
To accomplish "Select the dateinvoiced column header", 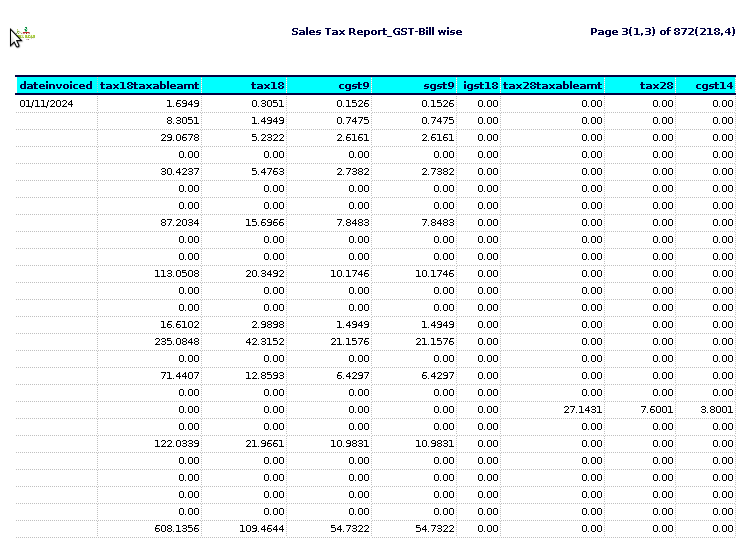I will (x=56, y=85).
